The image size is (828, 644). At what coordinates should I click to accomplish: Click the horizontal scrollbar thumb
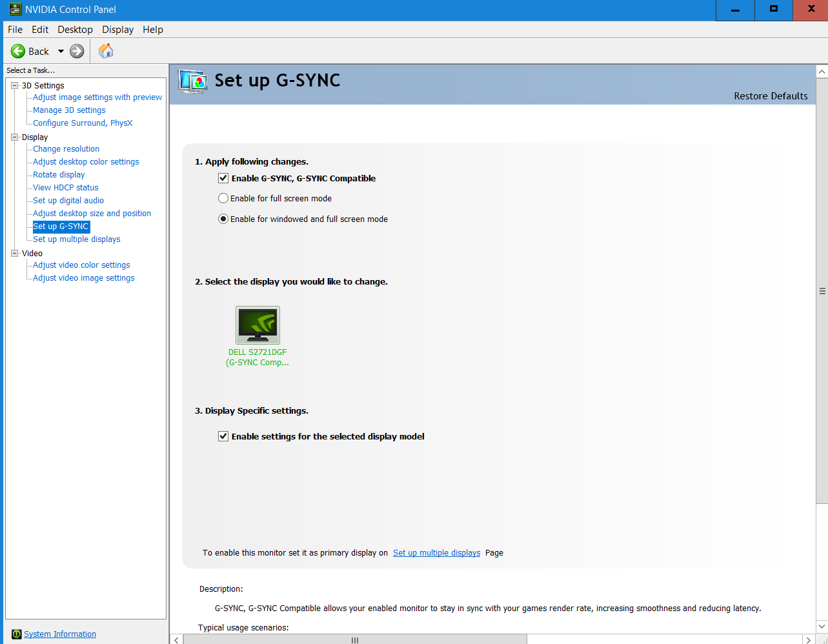click(355, 639)
